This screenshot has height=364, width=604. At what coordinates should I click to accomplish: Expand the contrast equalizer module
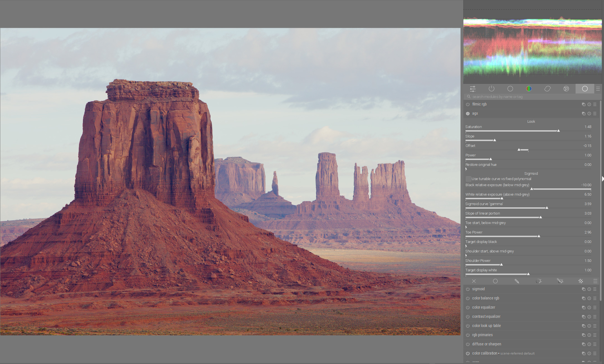486,317
